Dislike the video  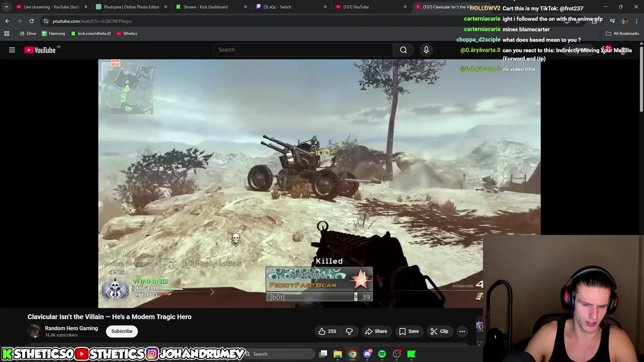pos(349,331)
